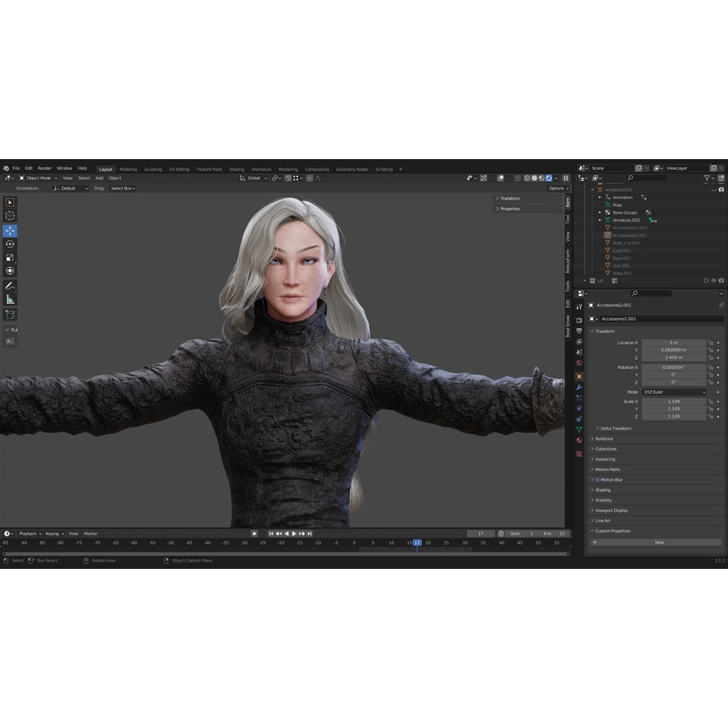
Task: Switch to material preview shading
Action: (541, 178)
